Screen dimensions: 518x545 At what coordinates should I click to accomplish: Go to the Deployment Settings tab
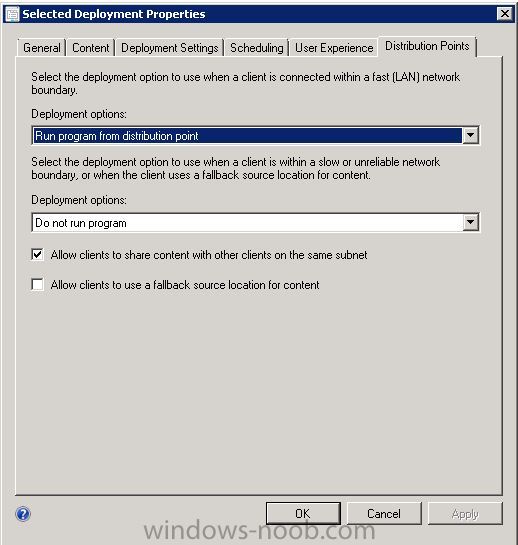[x=170, y=48]
